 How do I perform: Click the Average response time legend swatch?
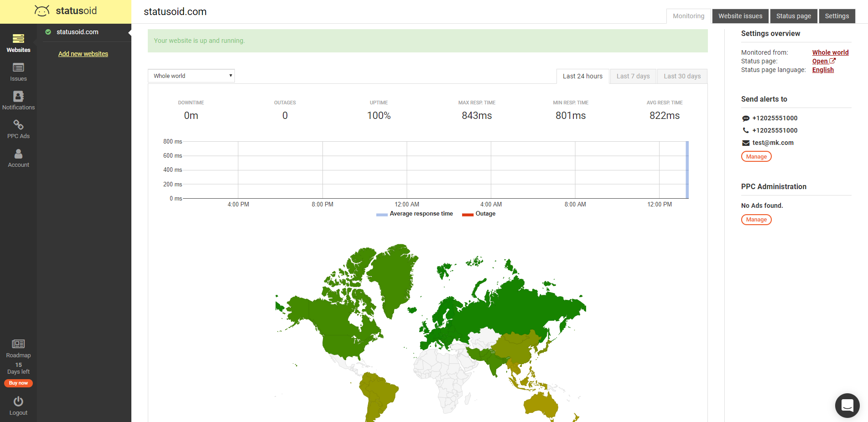tap(382, 214)
